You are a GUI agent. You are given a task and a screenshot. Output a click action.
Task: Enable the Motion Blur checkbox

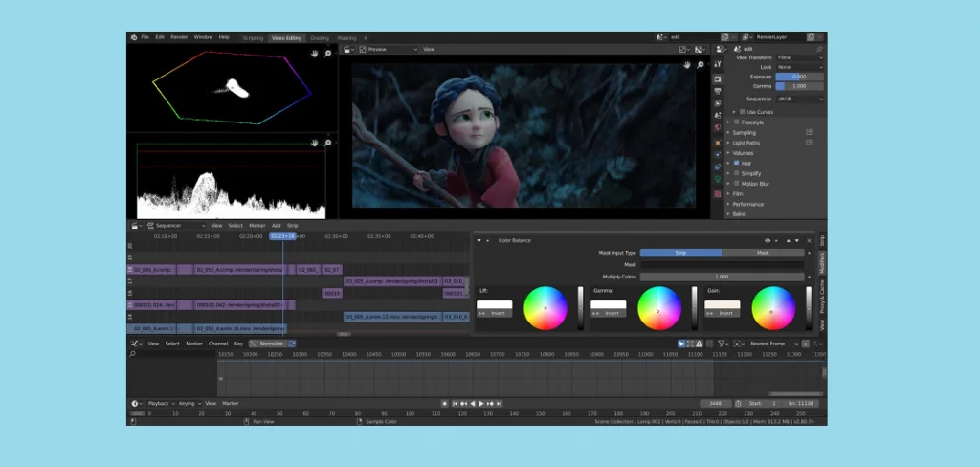(736, 184)
